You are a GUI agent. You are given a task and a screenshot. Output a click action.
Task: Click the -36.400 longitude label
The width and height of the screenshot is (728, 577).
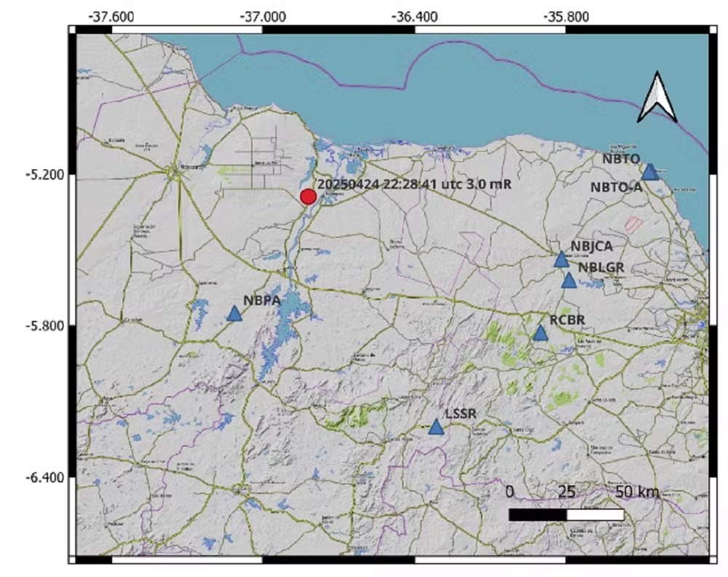point(414,17)
